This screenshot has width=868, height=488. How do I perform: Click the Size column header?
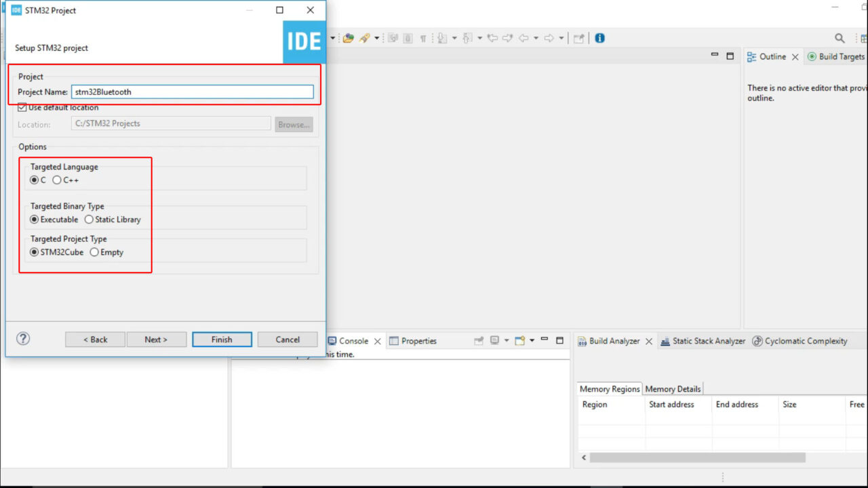click(812, 405)
